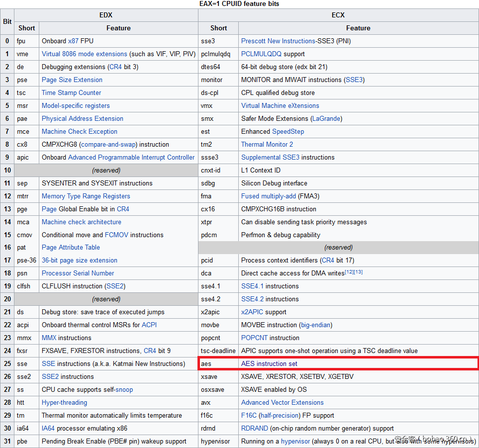479x448 pixels.
Task: Click the RDRAND link
Action: tap(255, 428)
